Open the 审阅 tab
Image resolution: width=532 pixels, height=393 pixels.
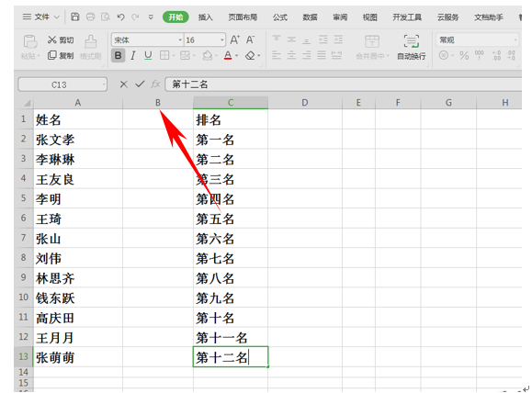pos(340,17)
